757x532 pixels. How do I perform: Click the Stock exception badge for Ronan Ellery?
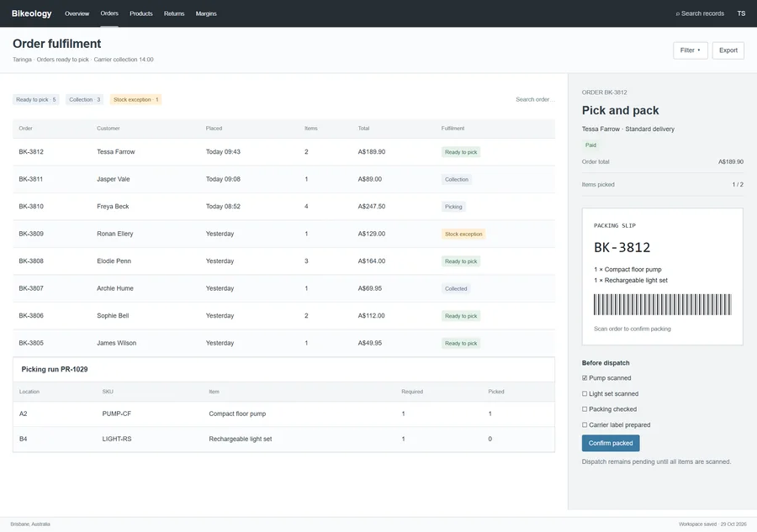click(463, 234)
